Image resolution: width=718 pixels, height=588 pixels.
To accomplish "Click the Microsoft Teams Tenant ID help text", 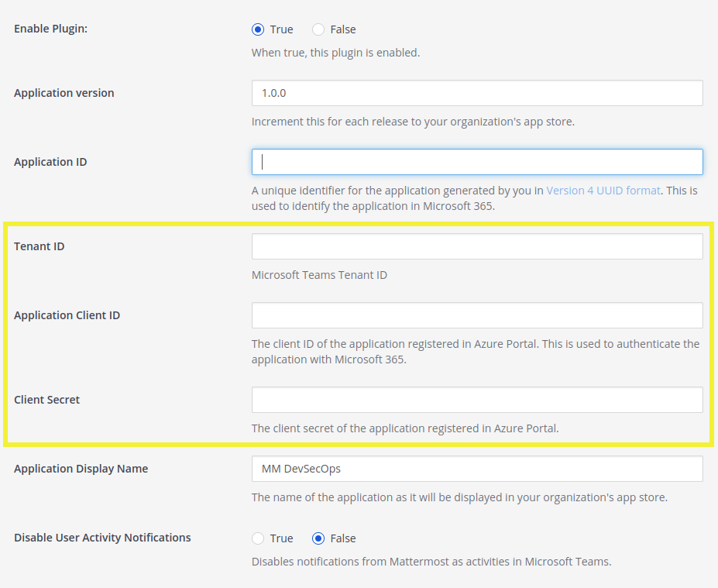I will pos(319,275).
